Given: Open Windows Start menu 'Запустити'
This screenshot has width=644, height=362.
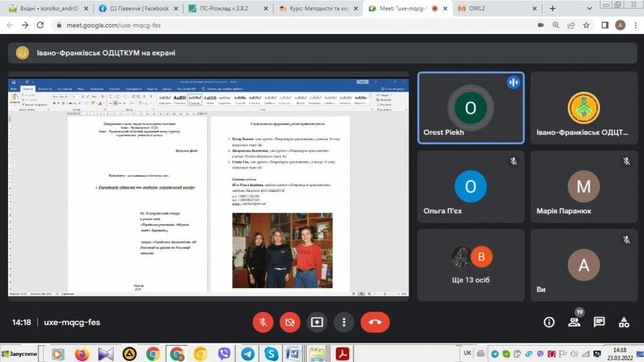Looking at the screenshot, I should [x=19, y=354].
